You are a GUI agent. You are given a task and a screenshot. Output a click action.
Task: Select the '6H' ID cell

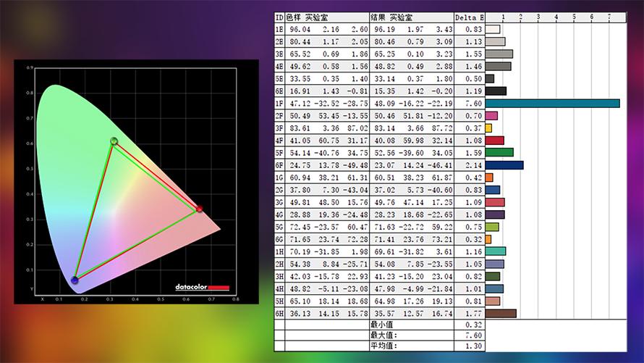[279, 313]
